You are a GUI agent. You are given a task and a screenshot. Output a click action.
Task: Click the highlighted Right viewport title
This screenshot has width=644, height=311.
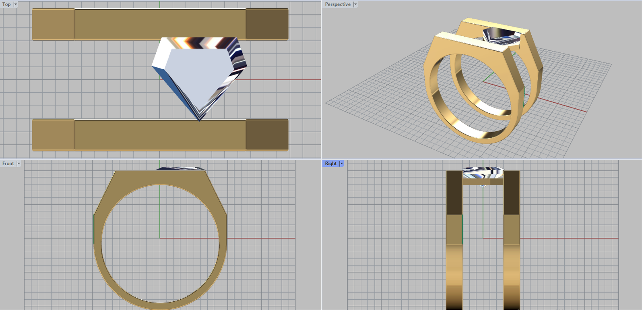[330, 164]
